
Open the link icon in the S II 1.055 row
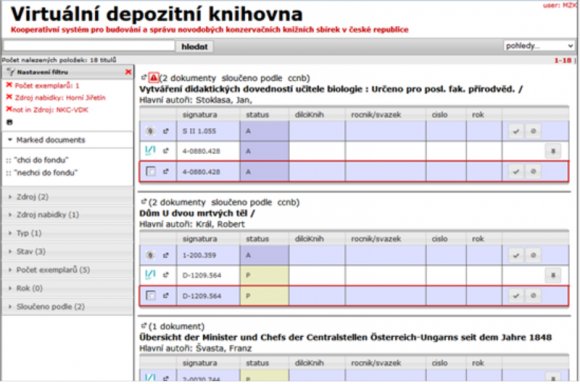pyautogui.click(x=166, y=131)
